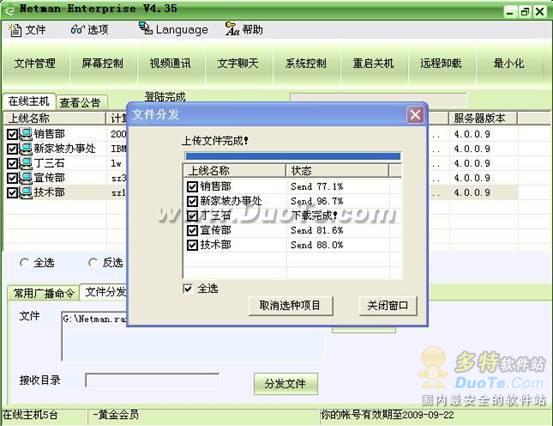Open the 选项 glasses icon menu
Screen dimensions: 553x426
(77, 29)
